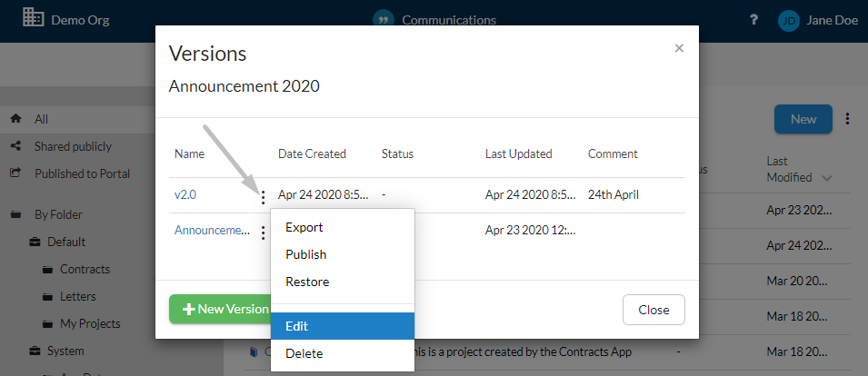Click the Last Updated column header
This screenshot has height=376, width=868.
519,153
